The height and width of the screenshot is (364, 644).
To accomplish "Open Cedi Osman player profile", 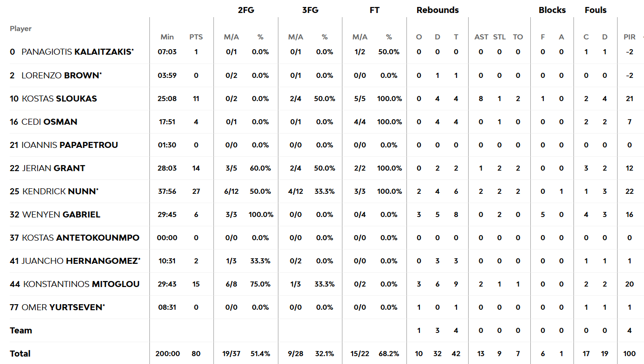I will [50, 121].
